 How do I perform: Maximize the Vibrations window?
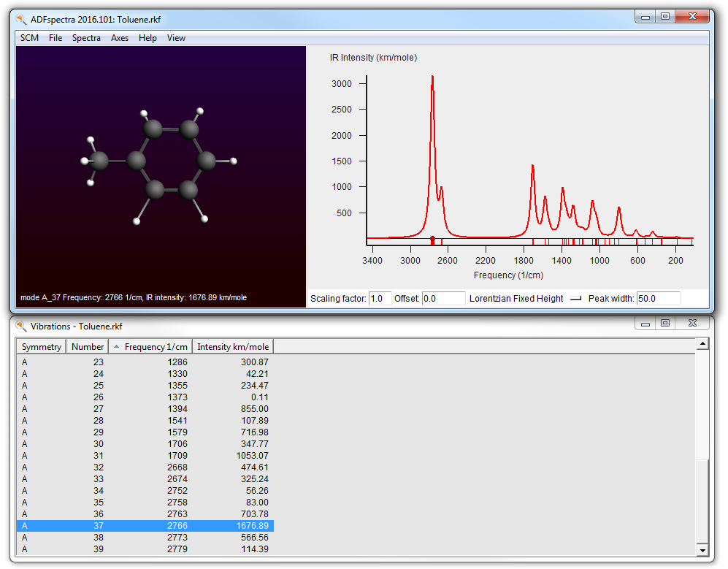(665, 324)
